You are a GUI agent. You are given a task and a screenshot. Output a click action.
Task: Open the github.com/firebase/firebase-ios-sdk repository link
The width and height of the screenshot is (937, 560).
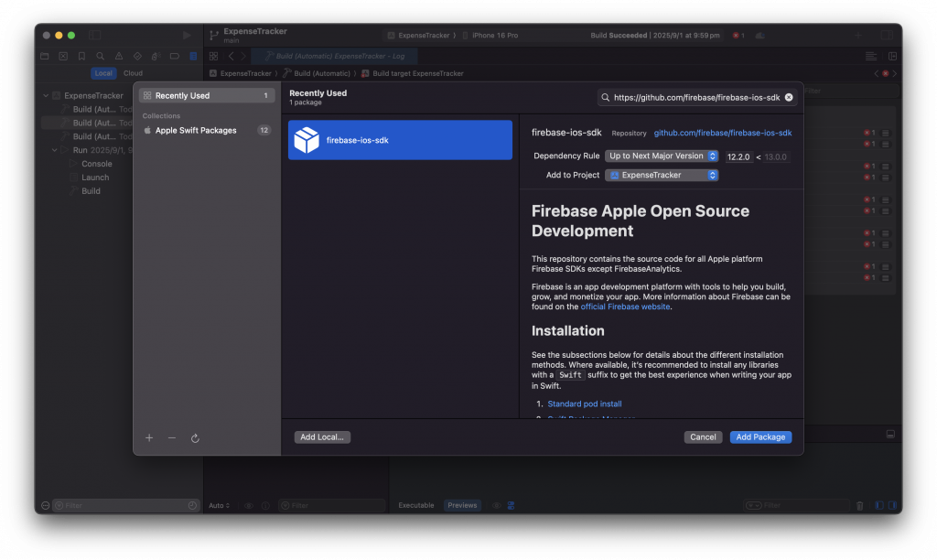[x=723, y=133]
